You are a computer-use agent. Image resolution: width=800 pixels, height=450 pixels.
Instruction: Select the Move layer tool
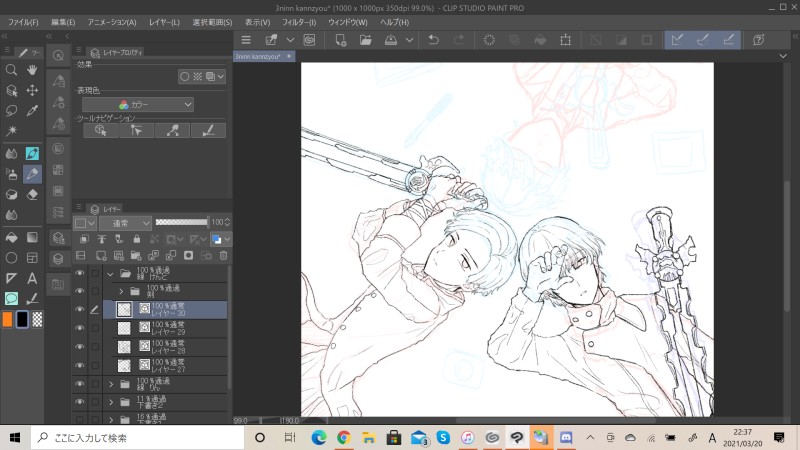(32, 90)
